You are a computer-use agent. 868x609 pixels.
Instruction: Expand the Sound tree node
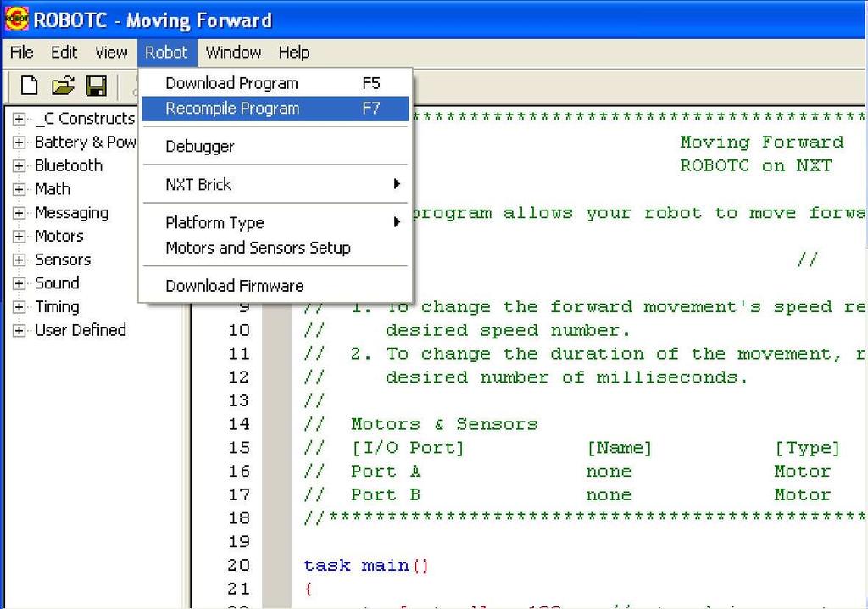pos(19,283)
